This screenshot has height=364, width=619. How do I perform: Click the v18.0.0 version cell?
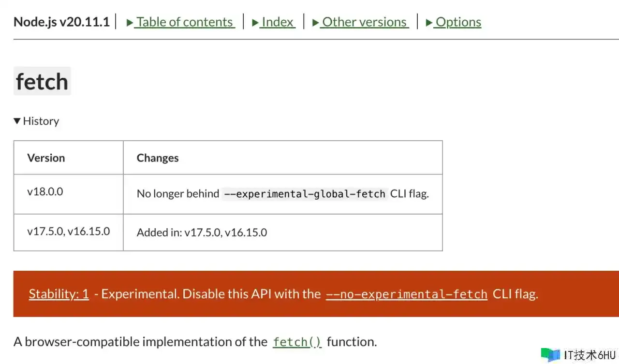69,194
